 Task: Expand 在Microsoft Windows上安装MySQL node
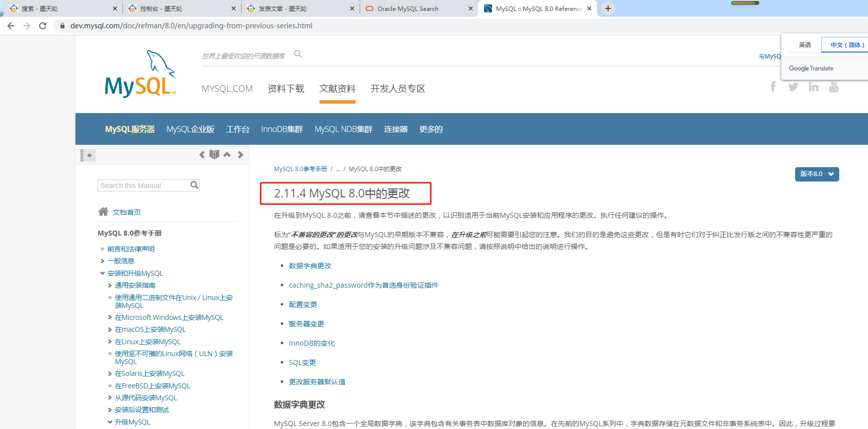pos(110,317)
